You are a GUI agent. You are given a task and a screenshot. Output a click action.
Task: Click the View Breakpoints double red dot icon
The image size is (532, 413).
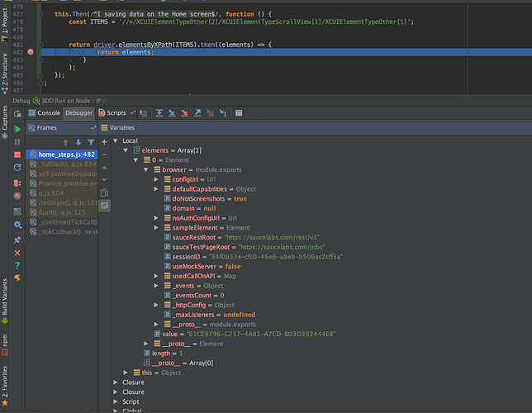[17, 182]
